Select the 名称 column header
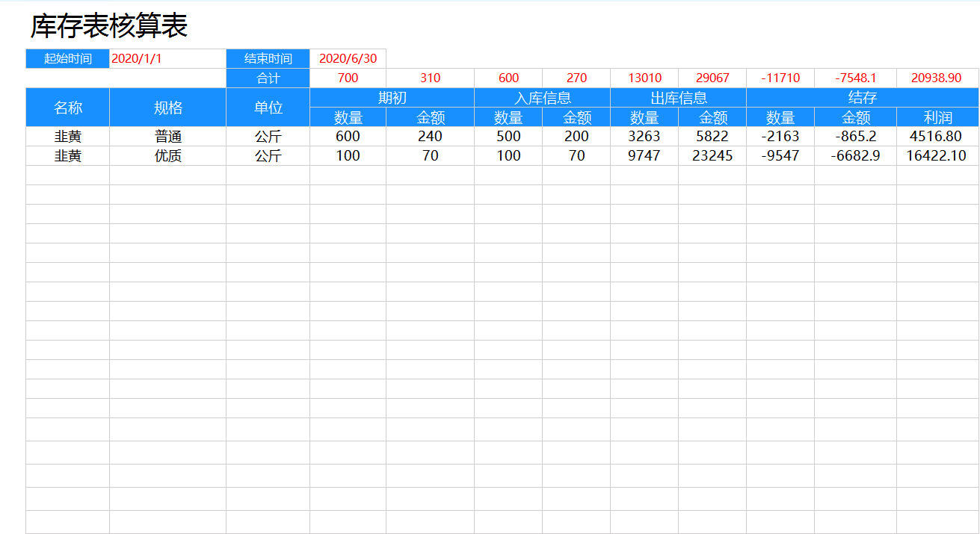 pos(68,108)
